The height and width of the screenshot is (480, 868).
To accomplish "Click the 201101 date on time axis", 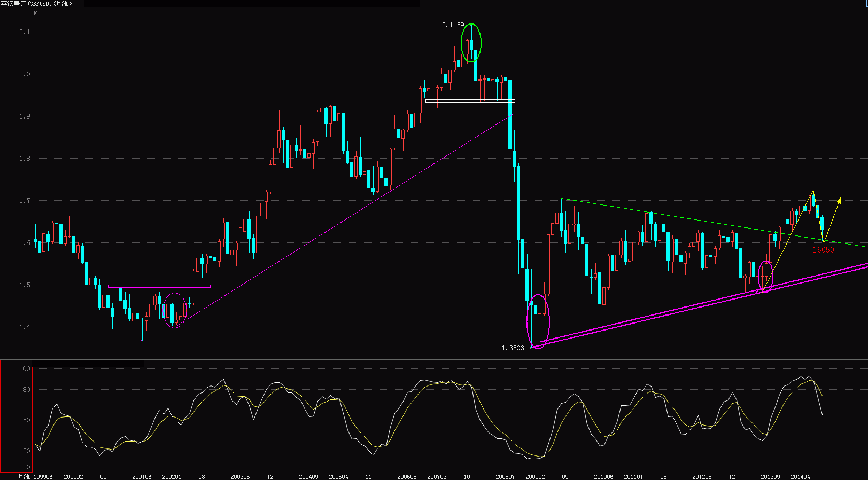I will coord(633,477).
